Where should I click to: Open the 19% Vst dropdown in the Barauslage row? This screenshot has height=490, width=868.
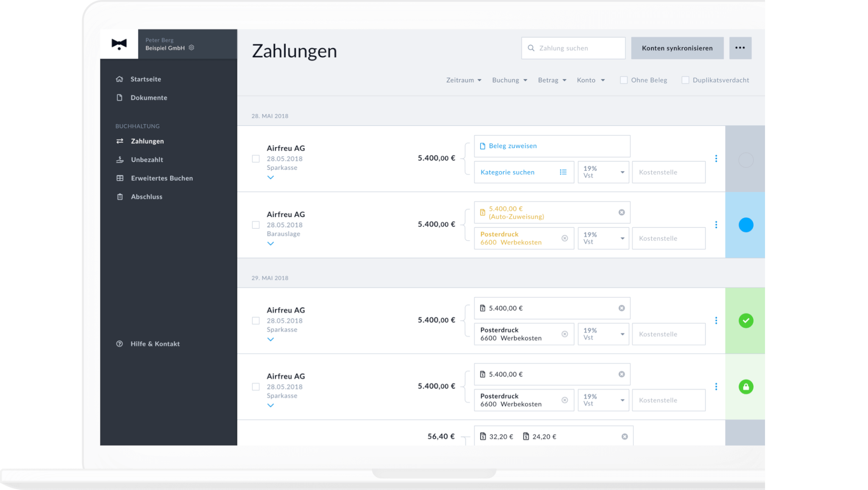click(603, 238)
